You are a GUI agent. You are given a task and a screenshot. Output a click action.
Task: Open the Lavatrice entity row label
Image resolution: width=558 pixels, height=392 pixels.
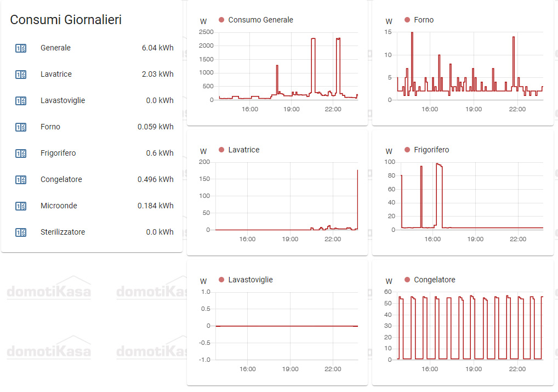click(56, 74)
